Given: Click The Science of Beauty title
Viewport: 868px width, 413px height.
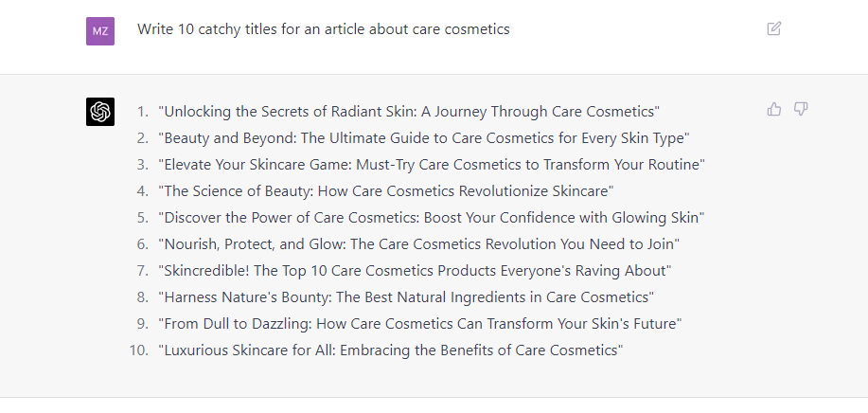Looking at the screenshot, I should [386, 191].
